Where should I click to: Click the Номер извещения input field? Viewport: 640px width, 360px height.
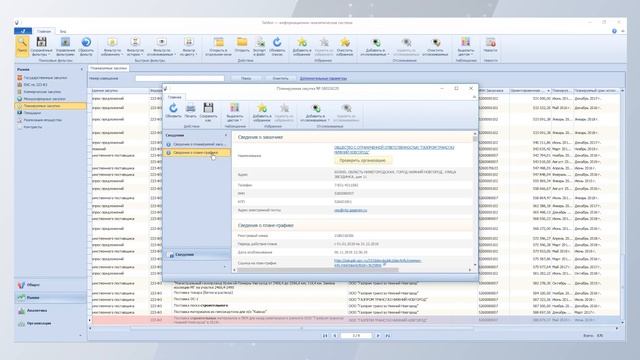(180, 78)
